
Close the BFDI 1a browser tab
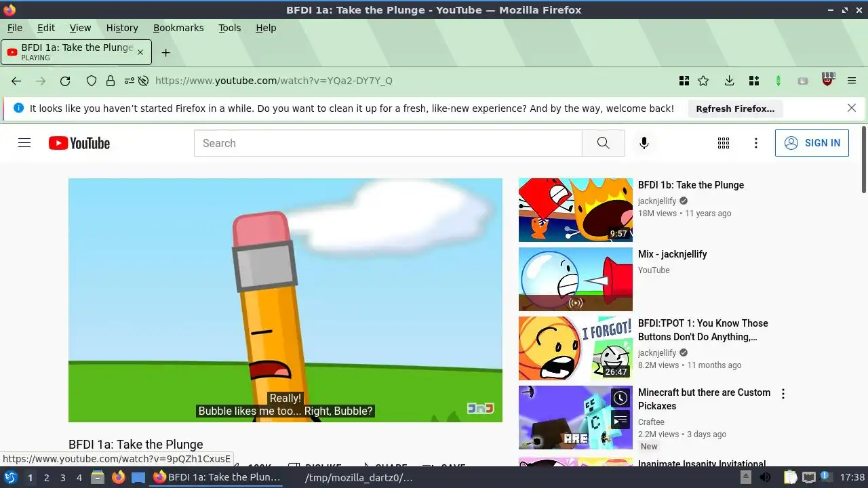(140, 52)
